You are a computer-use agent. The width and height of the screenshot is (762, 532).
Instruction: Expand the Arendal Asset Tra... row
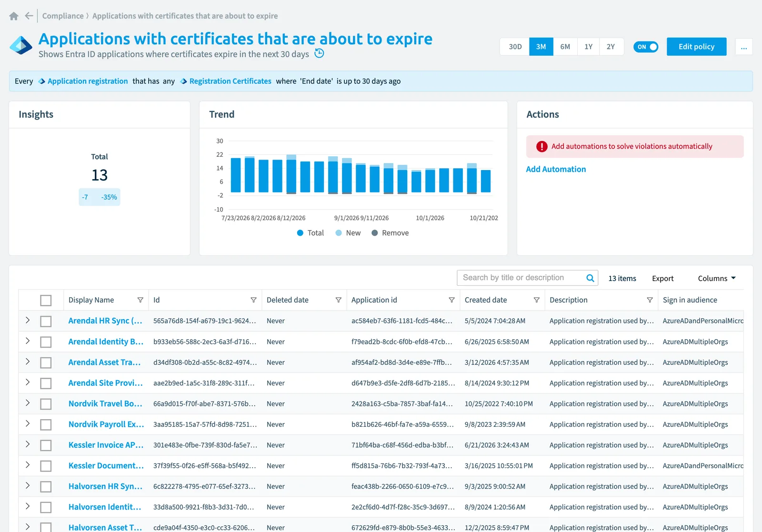click(28, 362)
